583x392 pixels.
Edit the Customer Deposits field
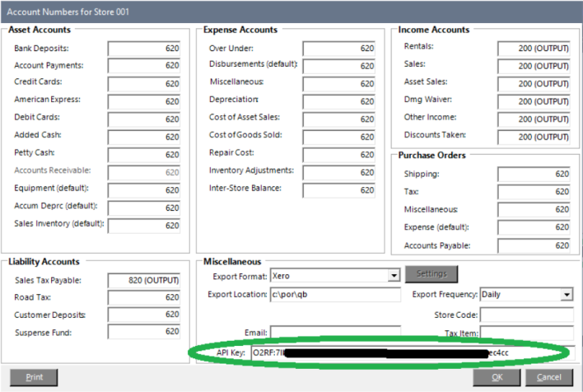144,315
